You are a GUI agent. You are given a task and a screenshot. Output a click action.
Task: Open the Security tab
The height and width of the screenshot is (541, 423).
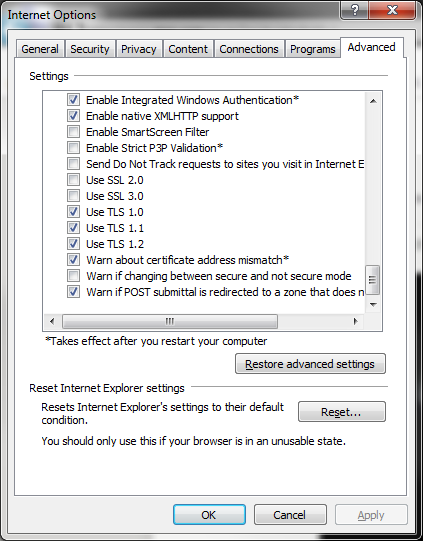click(x=90, y=49)
